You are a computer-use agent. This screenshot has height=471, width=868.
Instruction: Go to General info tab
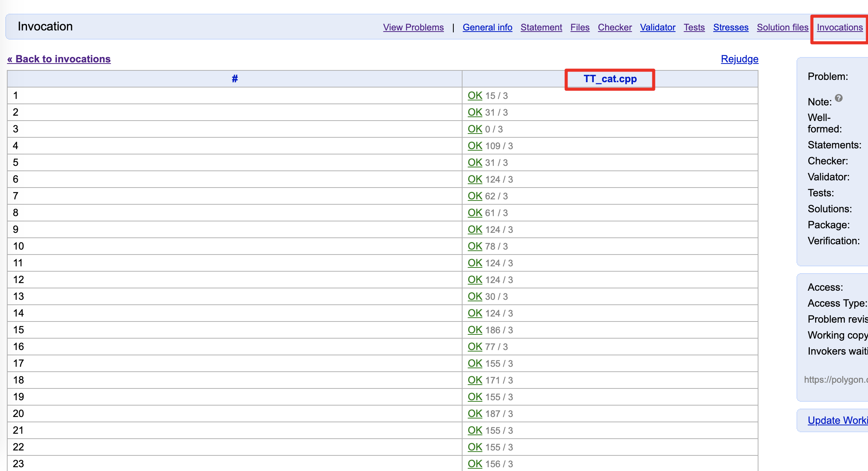487,27
